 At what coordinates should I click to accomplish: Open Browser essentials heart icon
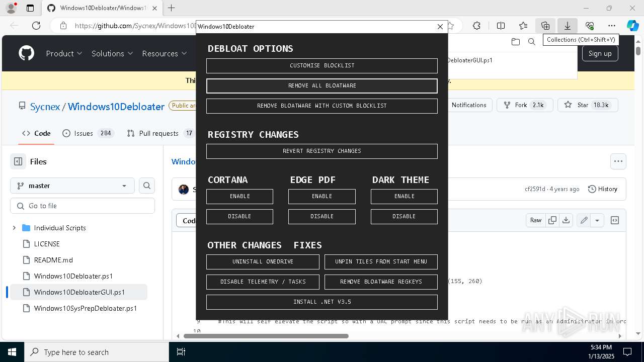pos(590,26)
